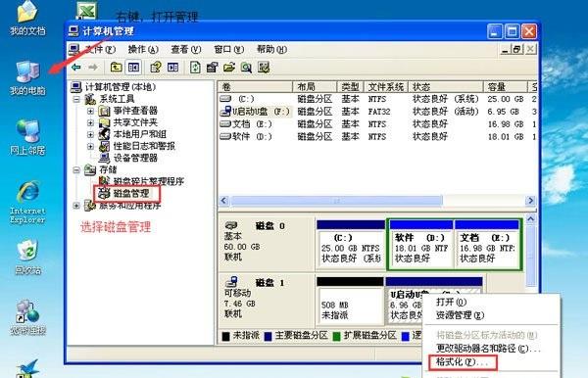Image resolution: width=588 pixels, height=378 pixels.
Task: Toggle the Show/Hide console tree toolbar button
Action: pyautogui.click(x=133, y=68)
